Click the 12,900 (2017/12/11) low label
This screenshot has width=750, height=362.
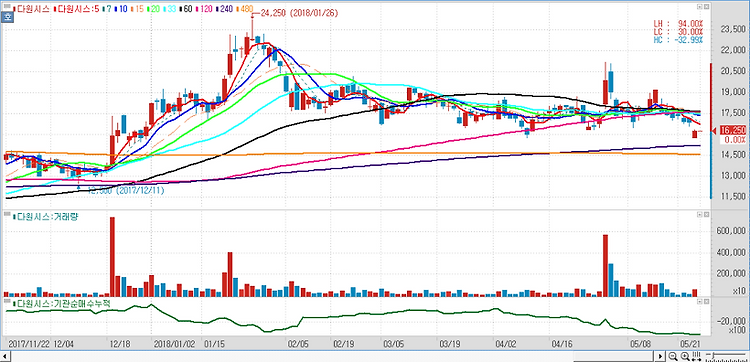click(x=126, y=190)
